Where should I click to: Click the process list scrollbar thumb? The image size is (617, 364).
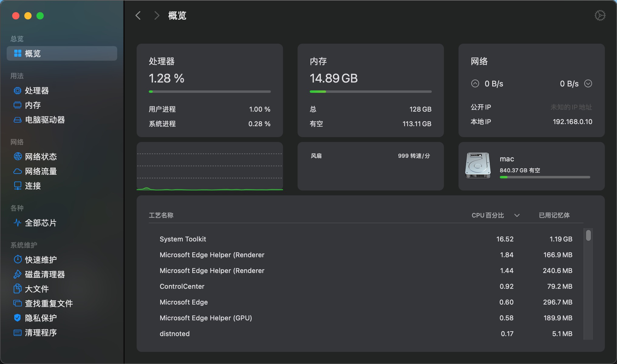pyautogui.click(x=588, y=235)
